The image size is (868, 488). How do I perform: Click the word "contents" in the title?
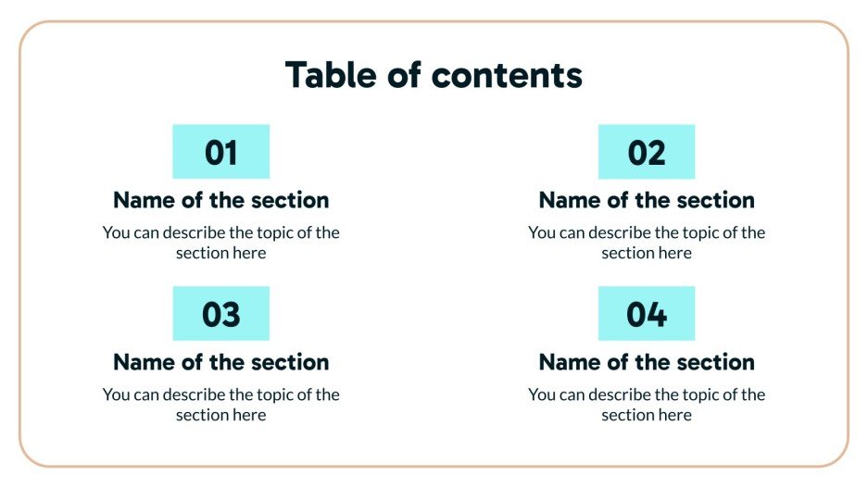click(519, 76)
